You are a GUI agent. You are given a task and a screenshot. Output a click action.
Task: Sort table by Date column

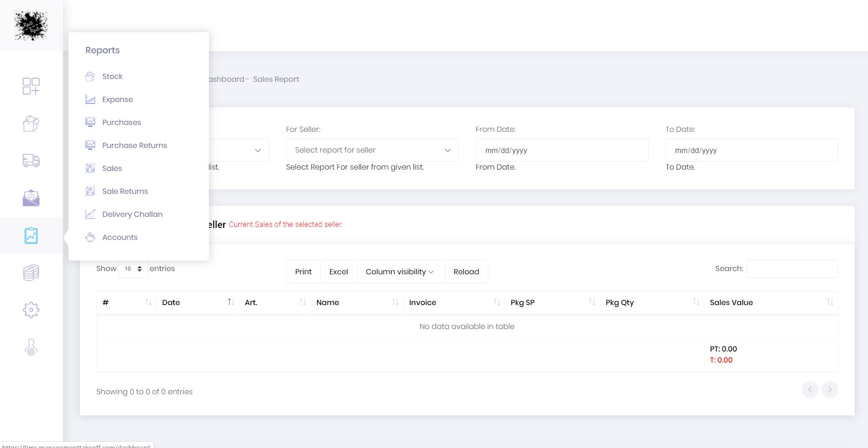click(x=197, y=302)
